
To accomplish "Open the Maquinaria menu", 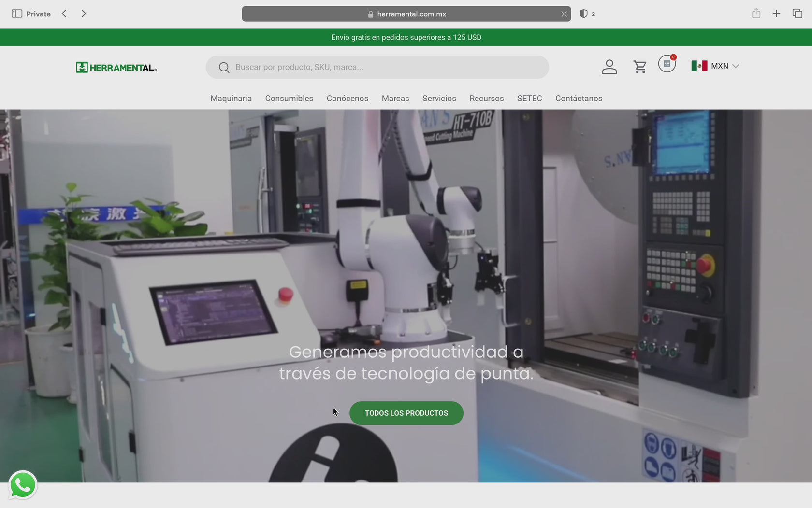I will click(x=231, y=99).
